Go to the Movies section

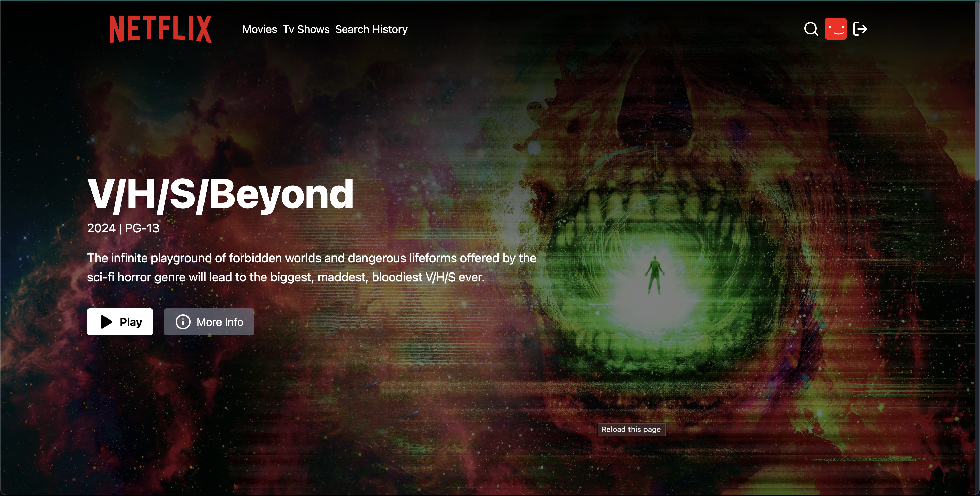click(x=259, y=29)
